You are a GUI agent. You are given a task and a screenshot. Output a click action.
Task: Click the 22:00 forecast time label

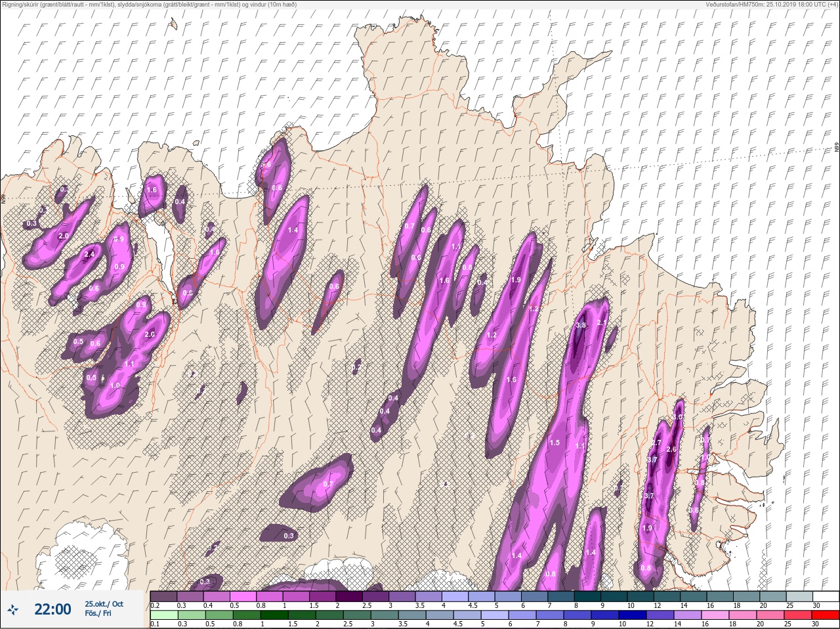52,610
